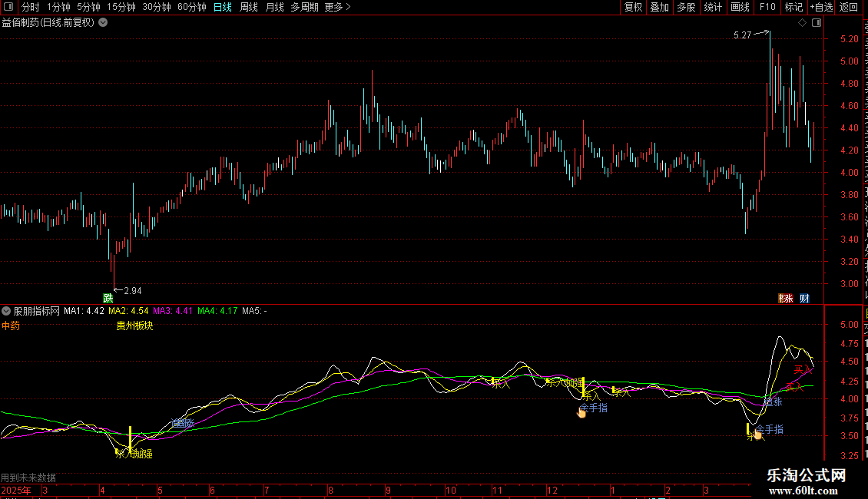Click the 标记 mark button
Image resolution: width=868 pixels, height=499 pixels.
(x=793, y=7)
